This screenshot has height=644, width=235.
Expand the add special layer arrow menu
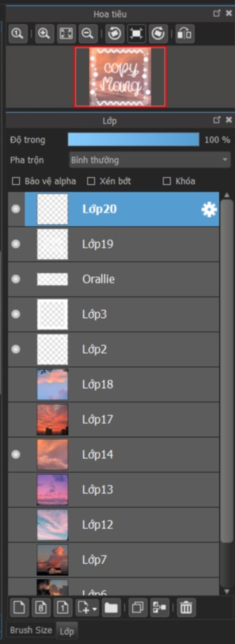pyautogui.click(x=95, y=608)
